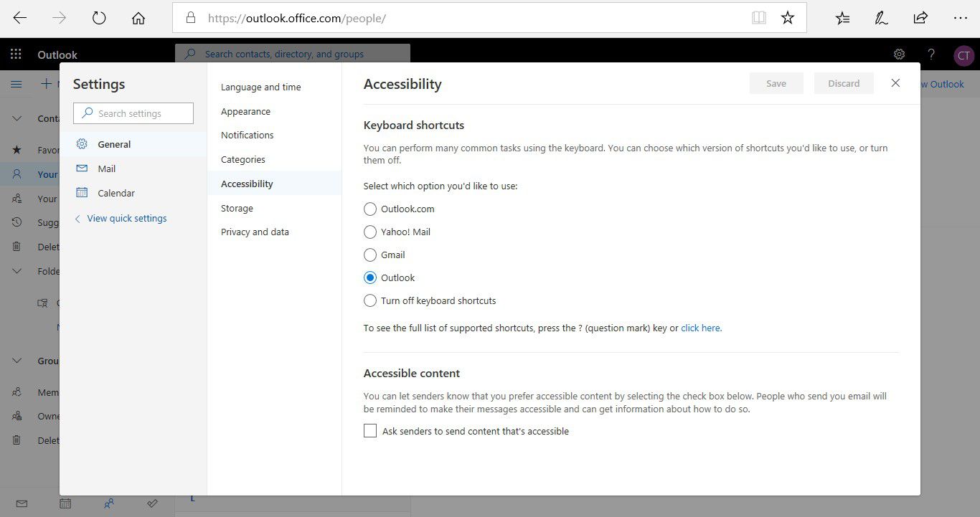Switch to Calendar module at bottom bar

point(65,503)
